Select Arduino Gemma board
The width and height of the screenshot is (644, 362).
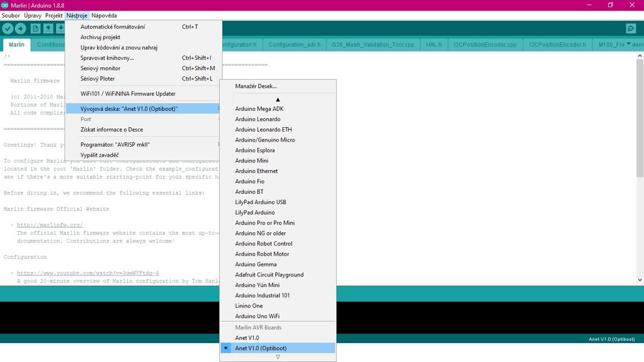pyautogui.click(x=278, y=264)
